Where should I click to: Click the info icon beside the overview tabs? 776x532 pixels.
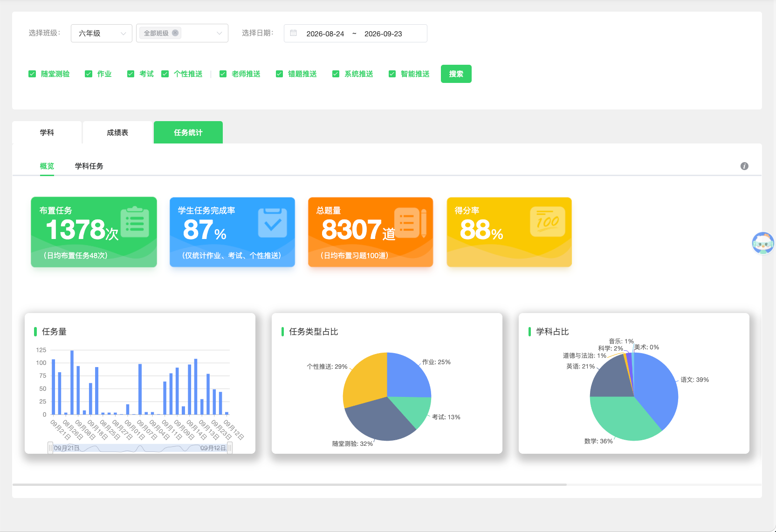click(x=744, y=166)
